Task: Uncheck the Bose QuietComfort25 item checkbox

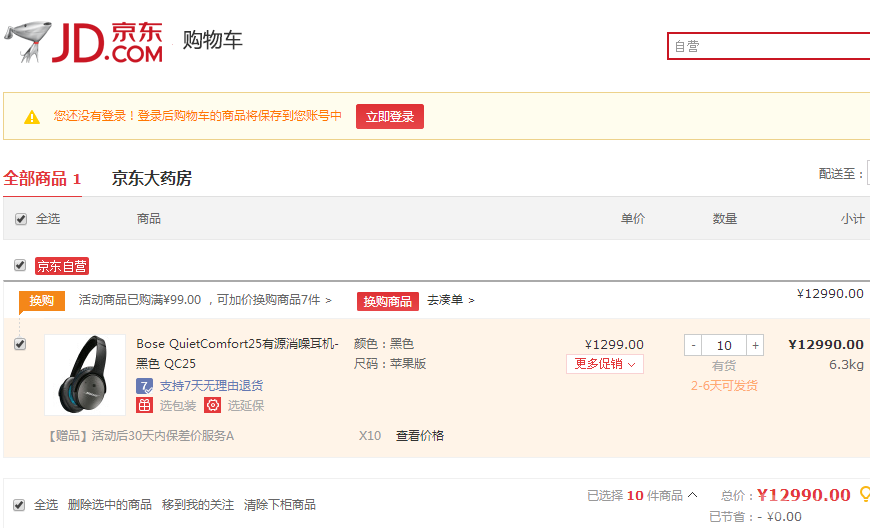Action: pos(20,344)
